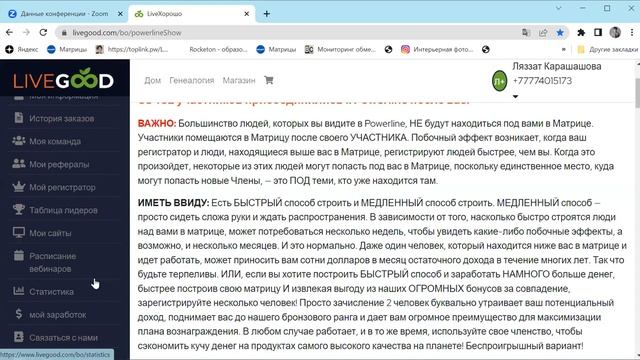Open the calendar icon for Расписание вебинаров
640x360 pixels.
point(19,256)
